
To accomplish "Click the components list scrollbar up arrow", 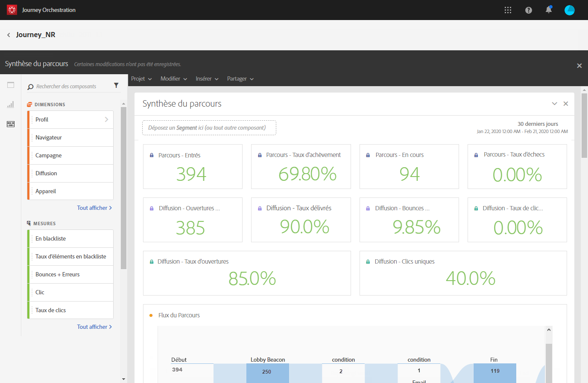I will coord(123,104).
